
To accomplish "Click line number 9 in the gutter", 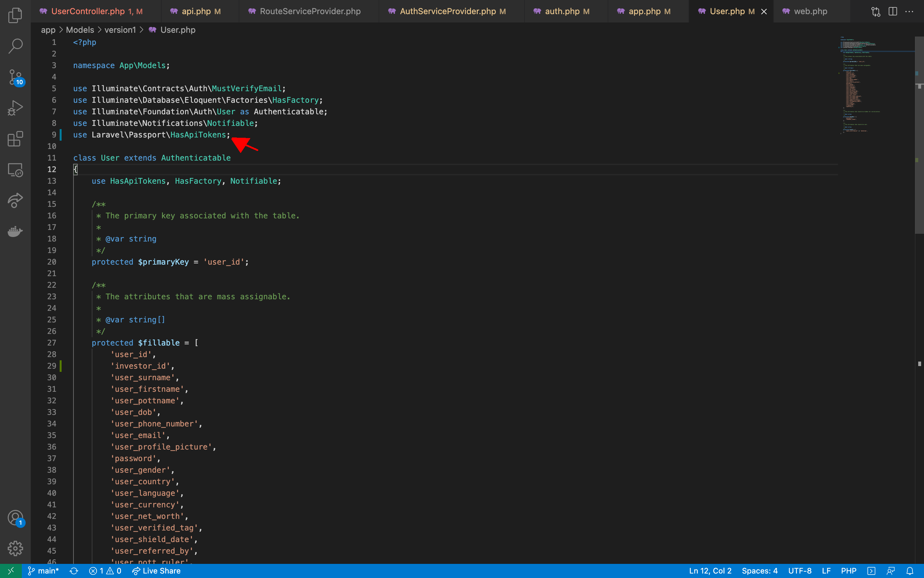I will [54, 135].
